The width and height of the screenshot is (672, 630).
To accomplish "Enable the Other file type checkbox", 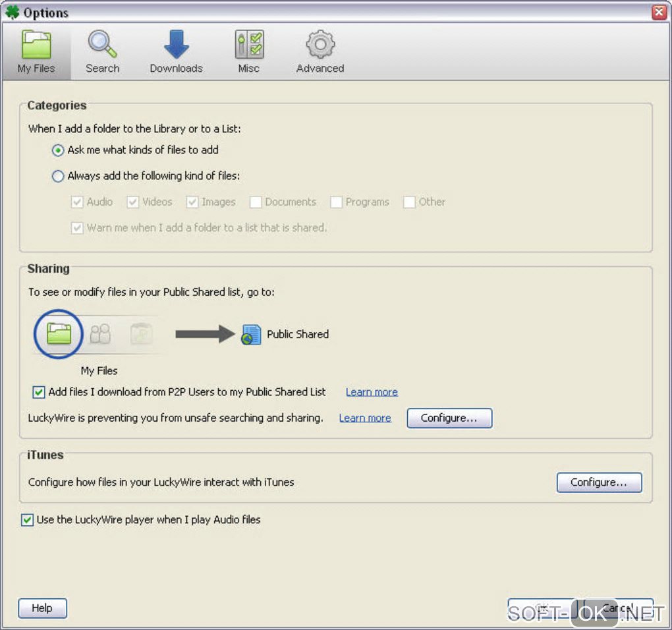I will pyautogui.click(x=409, y=202).
